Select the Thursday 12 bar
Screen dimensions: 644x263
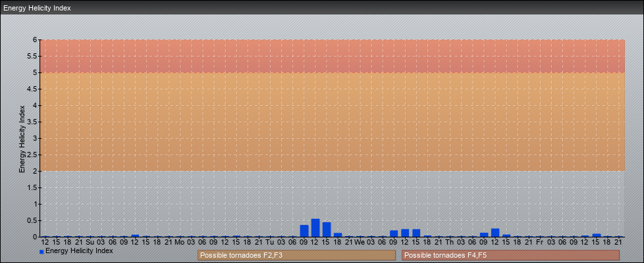click(x=495, y=233)
